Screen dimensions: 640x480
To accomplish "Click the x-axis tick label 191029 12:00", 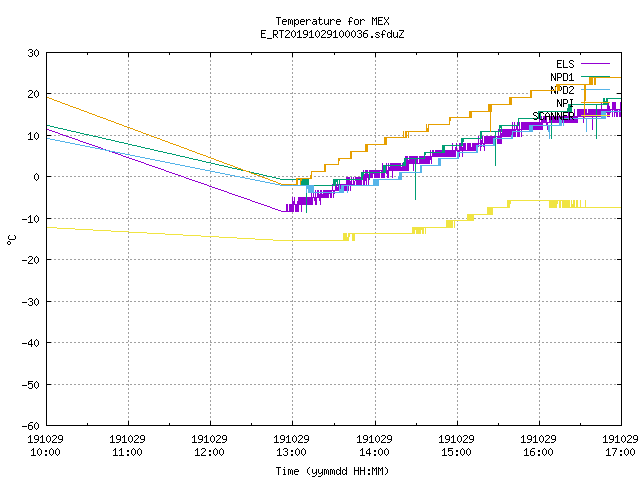I will (209, 446).
